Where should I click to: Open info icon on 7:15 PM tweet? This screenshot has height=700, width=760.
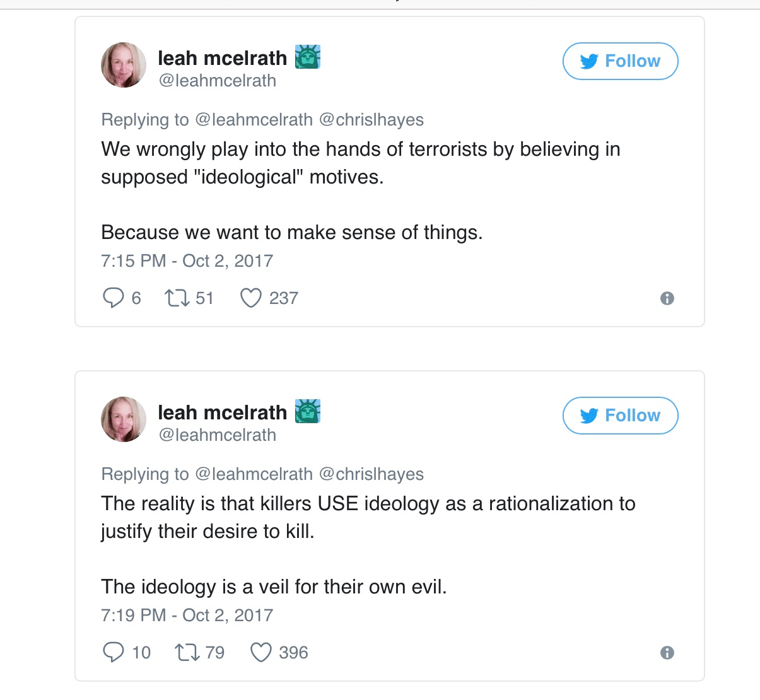[x=667, y=298]
